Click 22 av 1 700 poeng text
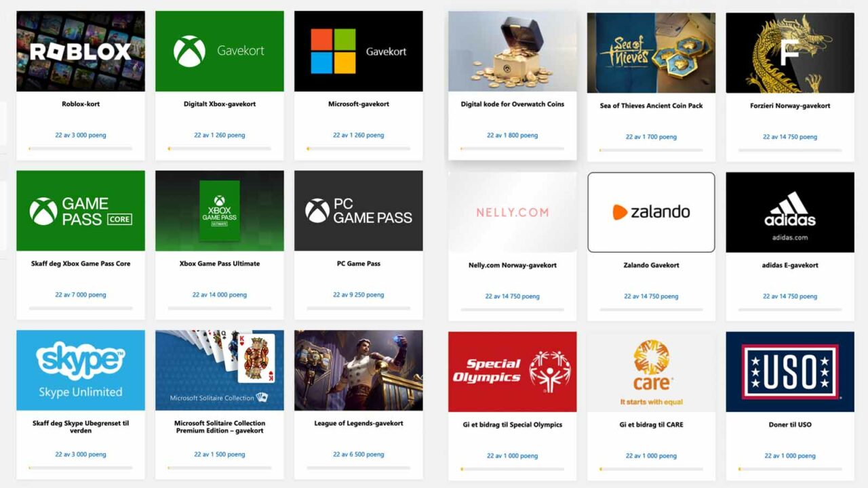Screen dimensions: 868x488 click(x=651, y=137)
